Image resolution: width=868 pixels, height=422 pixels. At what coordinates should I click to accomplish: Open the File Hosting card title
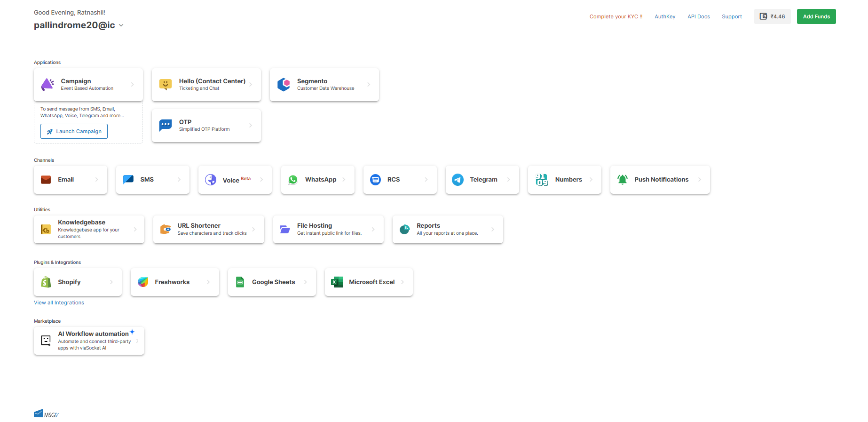(x=315, y=226)
